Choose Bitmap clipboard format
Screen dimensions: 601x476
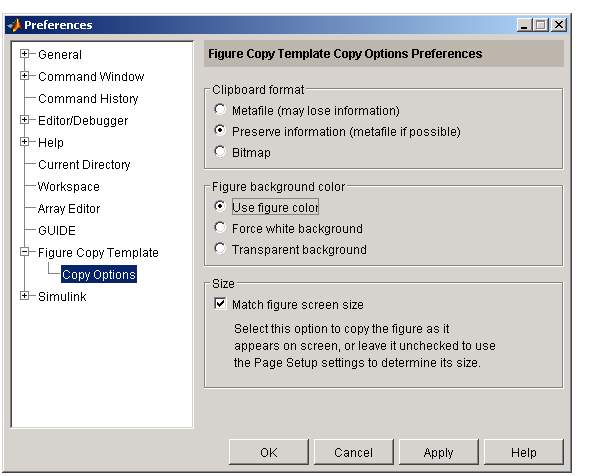click(x=220, y=151)
